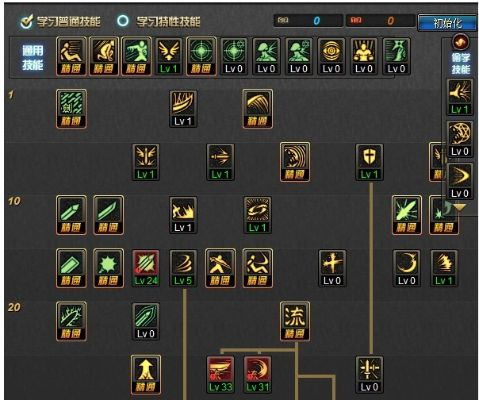
Task: Select the winged general skill Lv 1
Action: tap(169, 56)
